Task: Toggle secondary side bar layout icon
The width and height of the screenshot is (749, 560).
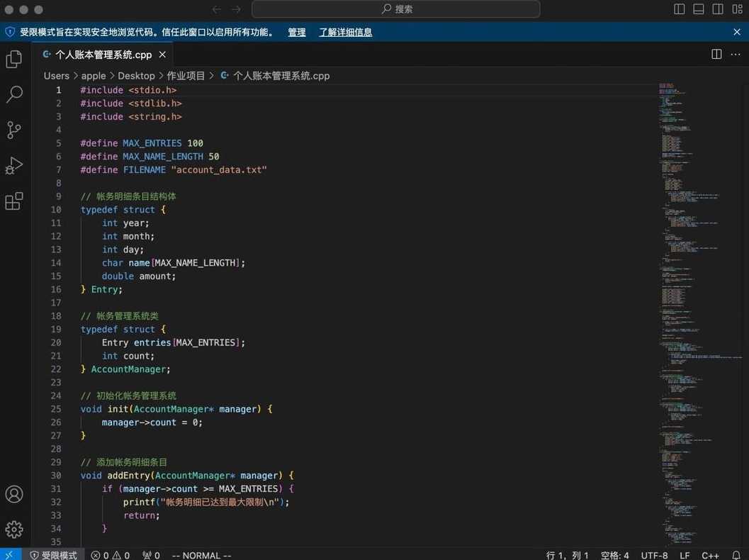Action: [x=718, y=9]
